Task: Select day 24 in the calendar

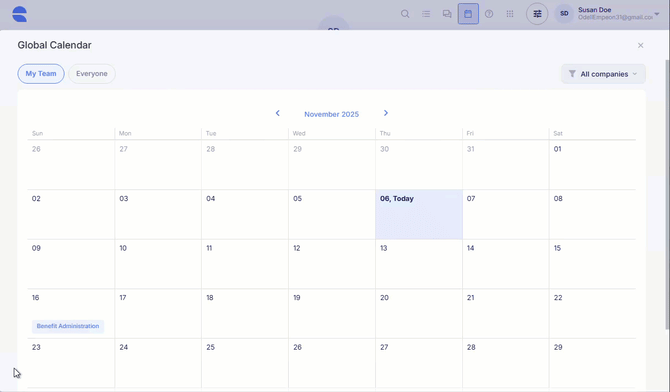Action: tap(158, 363)
